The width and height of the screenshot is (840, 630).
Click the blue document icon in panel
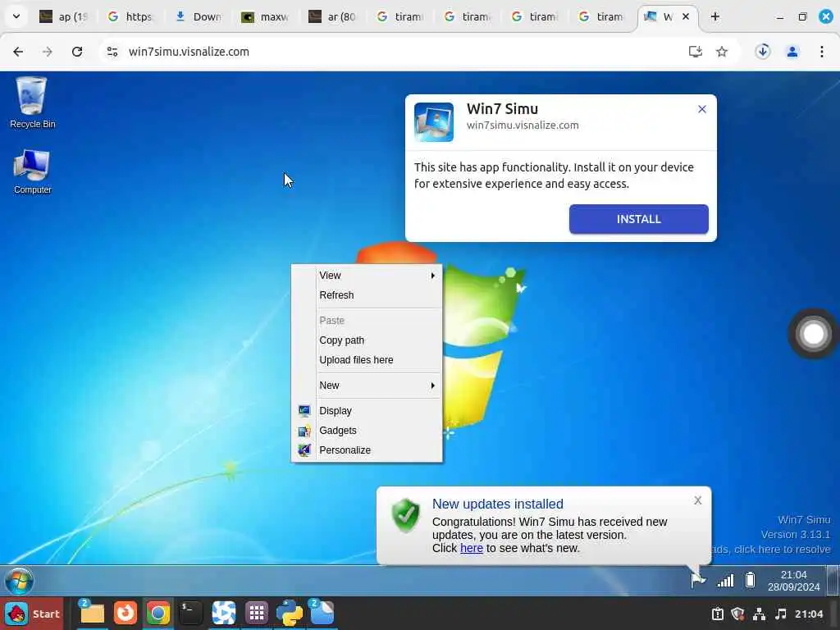click(322, 613)
